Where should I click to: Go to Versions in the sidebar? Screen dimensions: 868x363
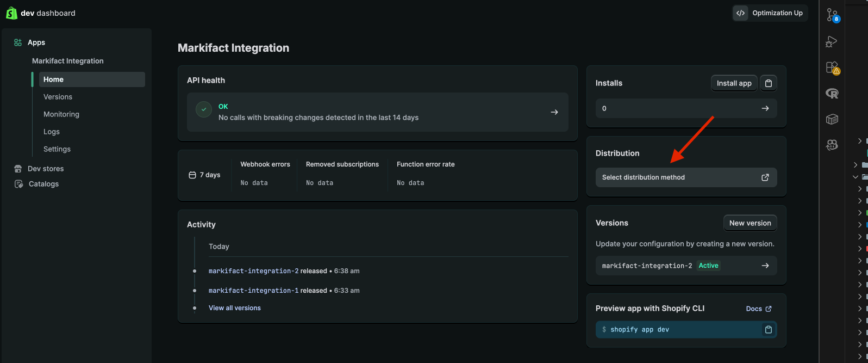click(x=58, y=97)
